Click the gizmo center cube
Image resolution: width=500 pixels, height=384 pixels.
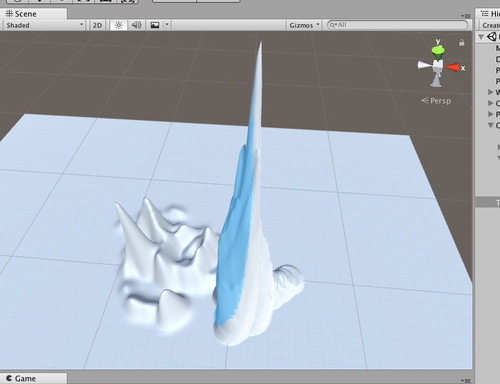438,65
